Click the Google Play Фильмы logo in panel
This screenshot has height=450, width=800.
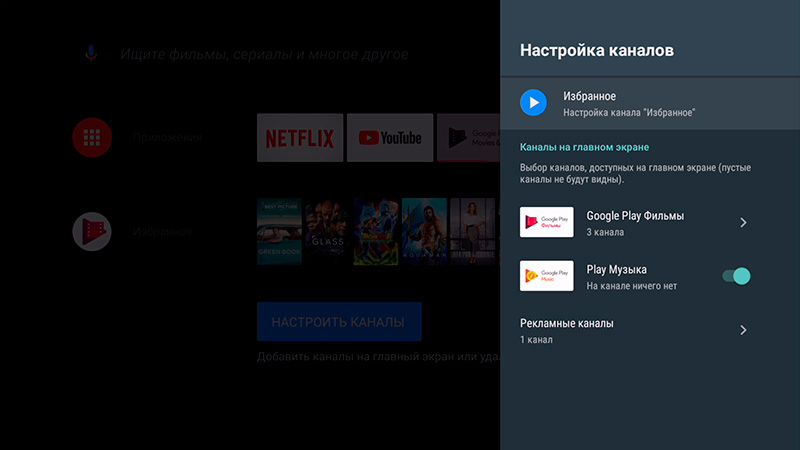(547, 222)
